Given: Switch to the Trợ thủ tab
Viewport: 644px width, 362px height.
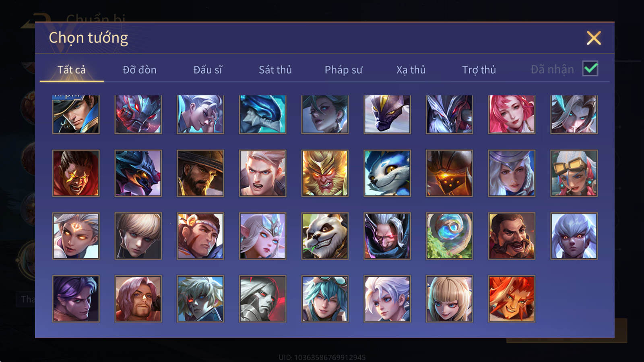Looking at the screenshot, I should coord(479,70).
